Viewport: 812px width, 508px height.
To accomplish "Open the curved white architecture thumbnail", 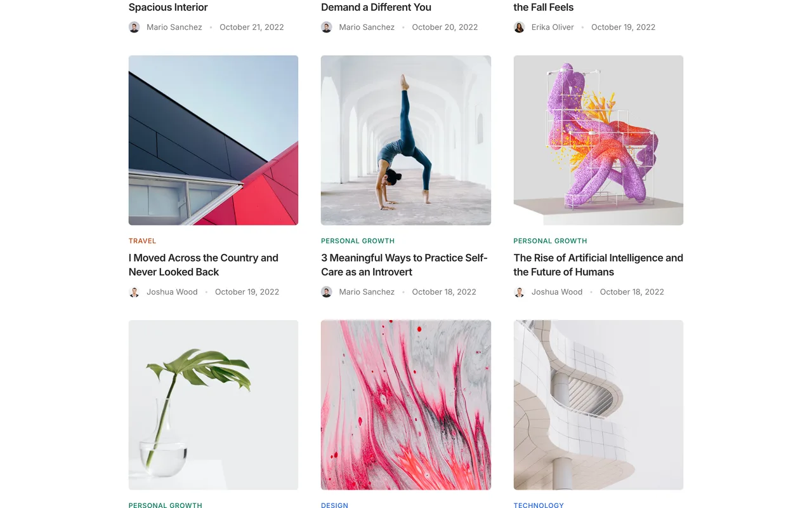I will click(598, 404).
